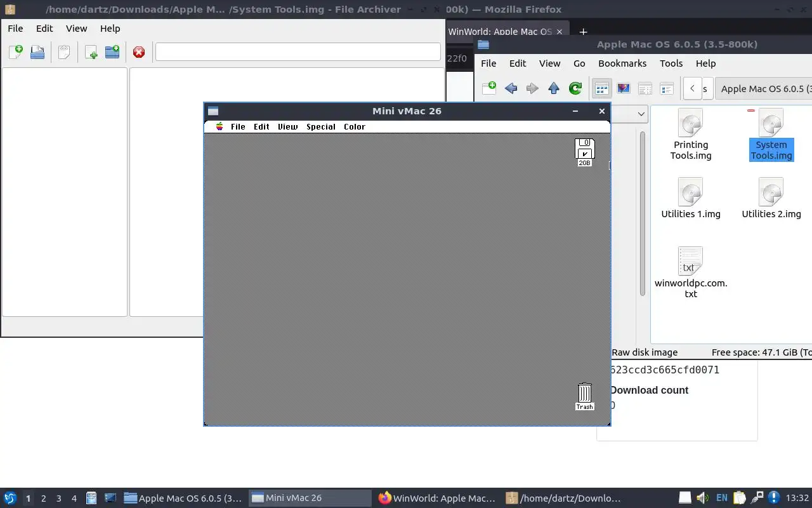812x508 pixels.
Task: Switch to detailed list view in file manager
Action: (x=667, y=88)
